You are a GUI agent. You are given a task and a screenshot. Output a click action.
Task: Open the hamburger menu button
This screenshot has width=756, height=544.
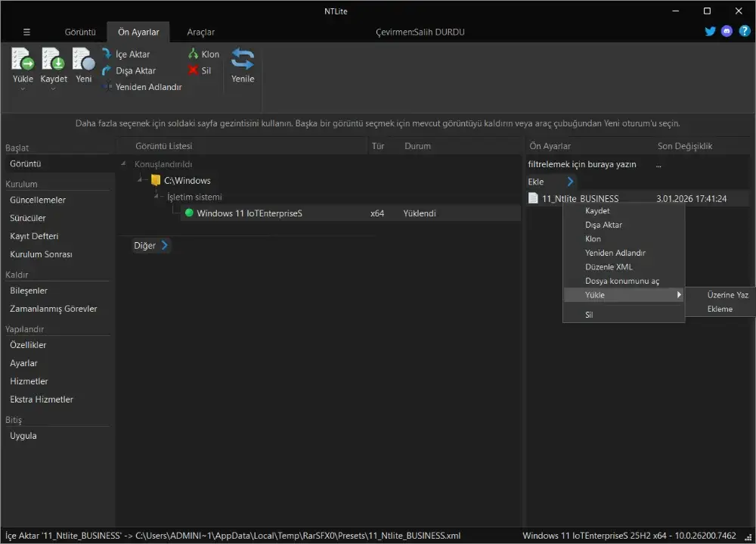click(x=26, y=33)
